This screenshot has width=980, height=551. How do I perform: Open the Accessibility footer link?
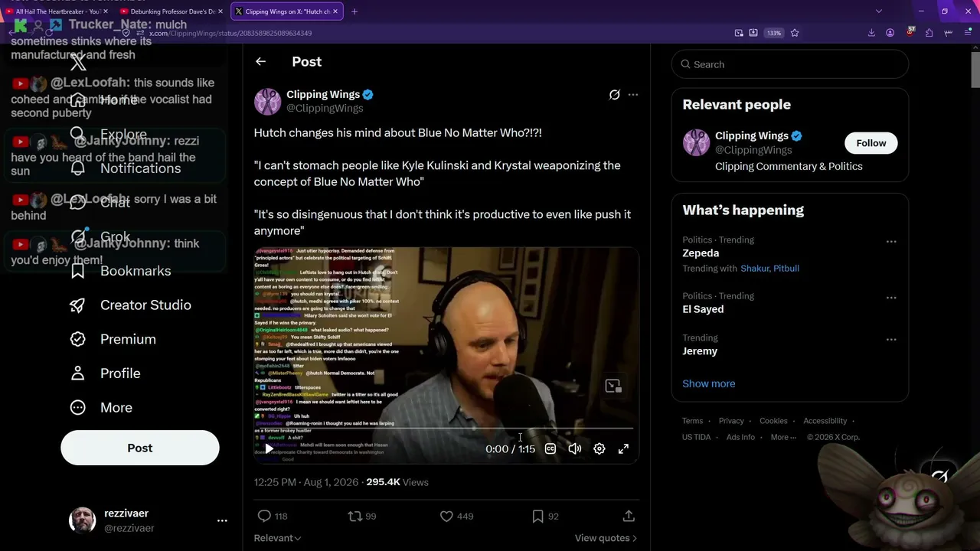click(x=825, y=421)
